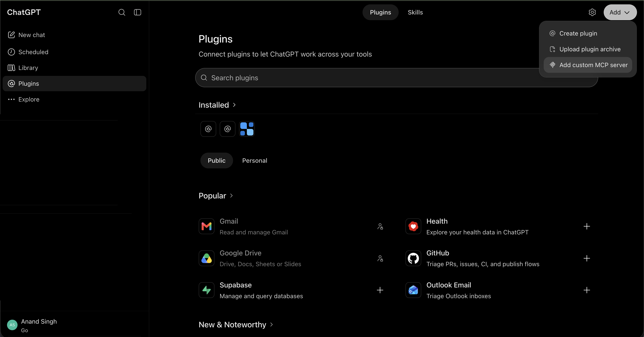Open the search icon in sidebar header

pos(122,12)
